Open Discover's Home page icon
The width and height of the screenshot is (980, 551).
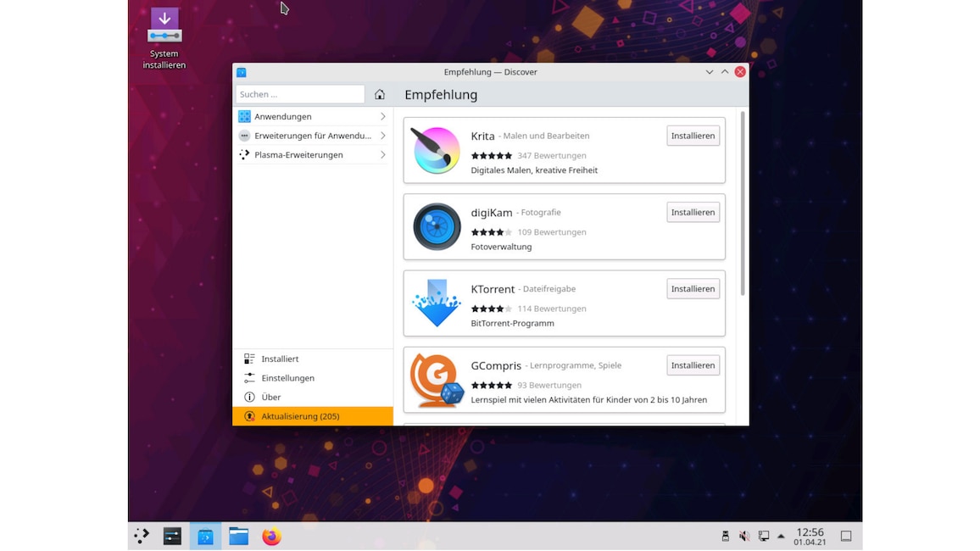click(x=380, y=94)
